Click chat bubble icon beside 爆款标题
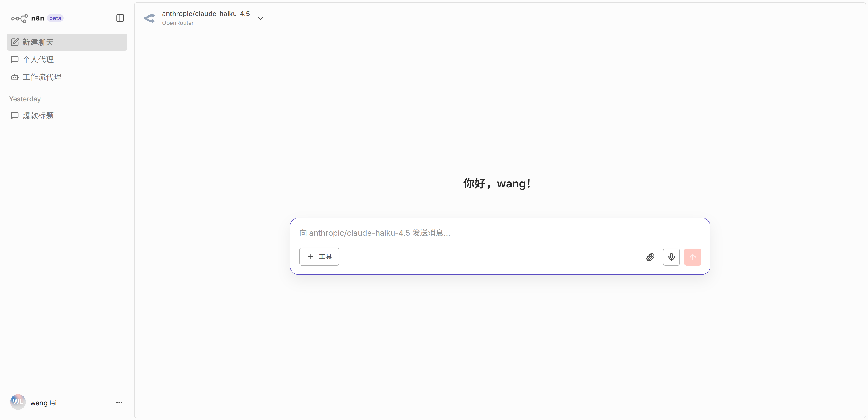This screenshot has width=868, height=420. [14, 116]
